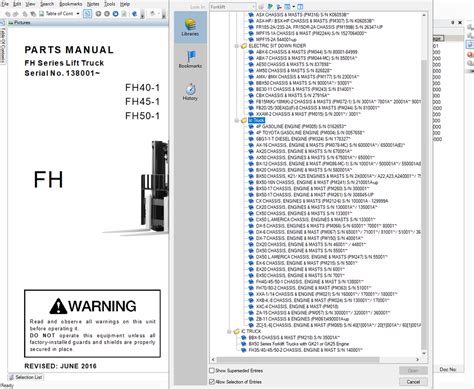Click the folder icon of IC TRUCK
This screenshot has height=389, width=474.
(x=237, y=331)
